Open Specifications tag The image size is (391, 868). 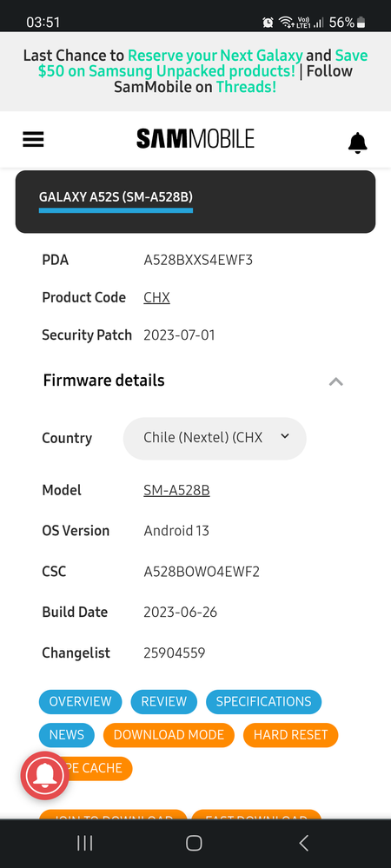[x=263, y=701]
